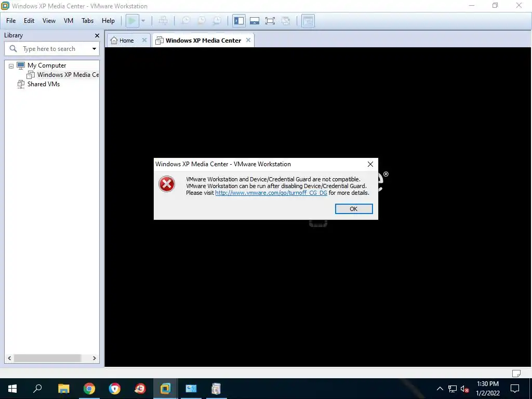532x399 pixels.
Task: Close the Library panel
Action: point(97,36)
